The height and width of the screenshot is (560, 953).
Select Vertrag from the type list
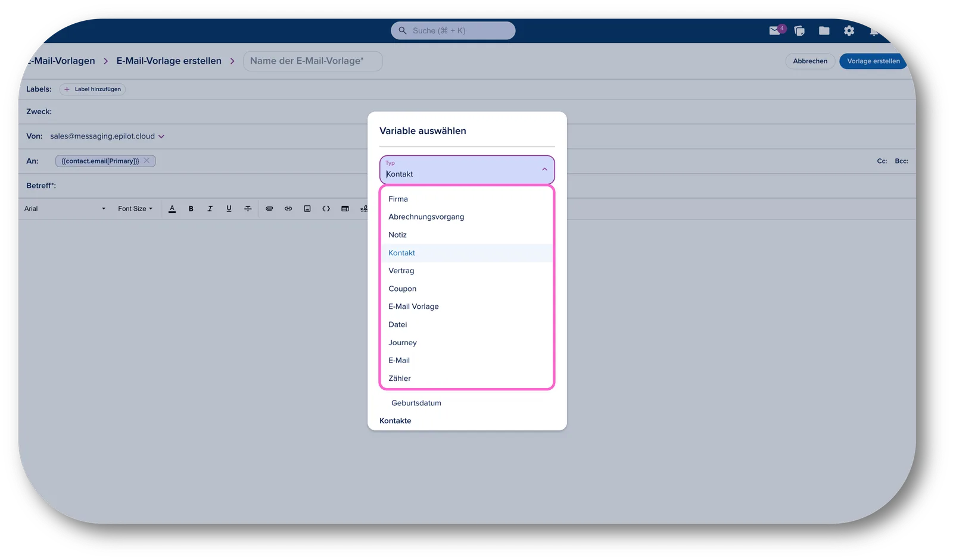coord(467,271)
